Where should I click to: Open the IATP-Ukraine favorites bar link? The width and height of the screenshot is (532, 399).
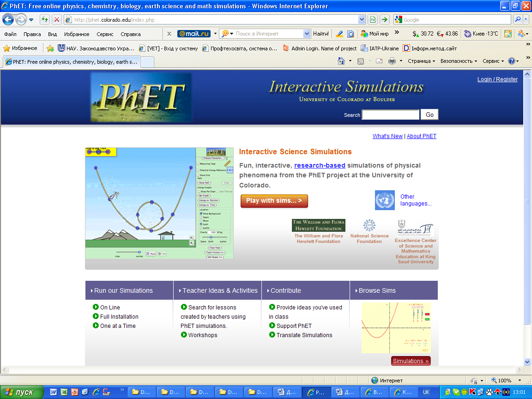point(380,48)
